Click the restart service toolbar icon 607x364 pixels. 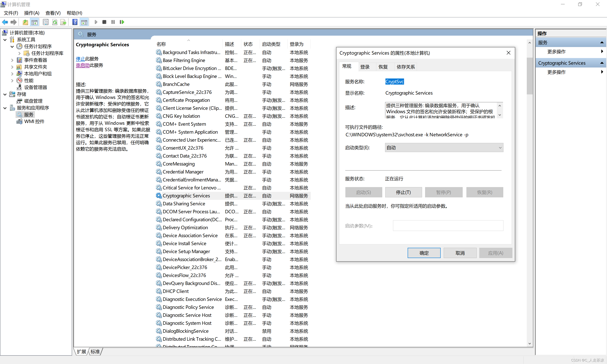point(122,22)
